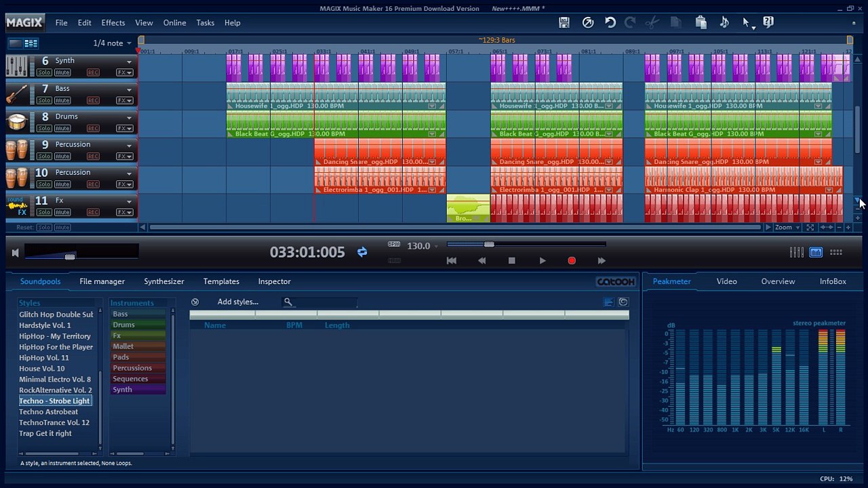Paste from the clipboard icon
868x488 pixels.
701,22
